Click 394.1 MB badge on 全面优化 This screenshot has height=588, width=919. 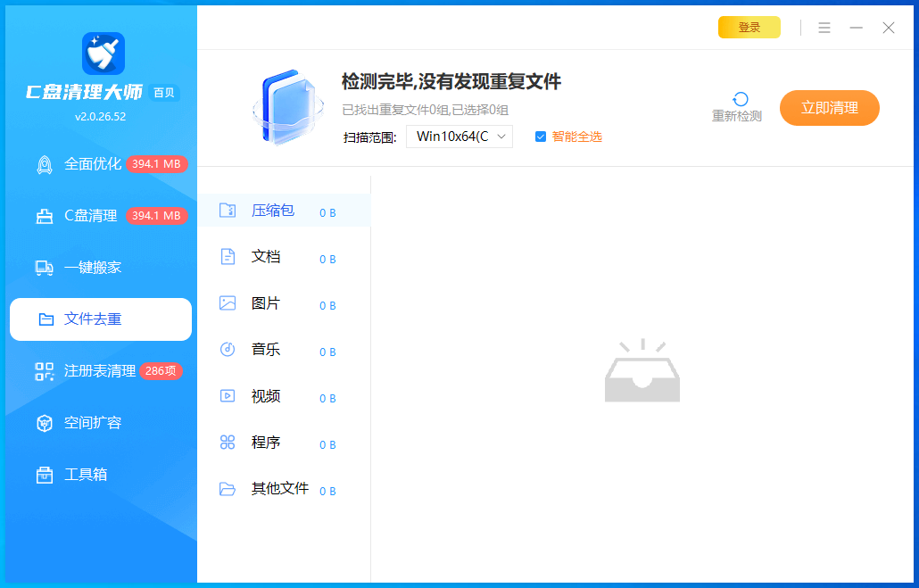point(156,164)
